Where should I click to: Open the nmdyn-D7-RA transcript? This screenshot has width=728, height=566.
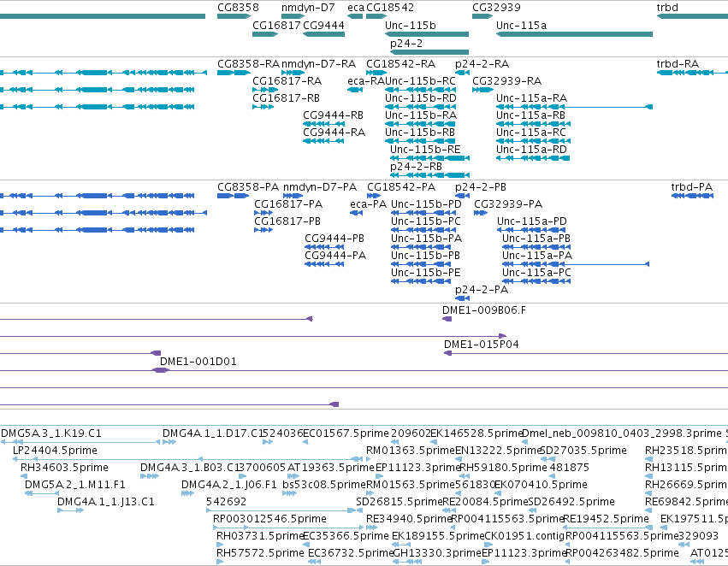[x=293, y=73]
